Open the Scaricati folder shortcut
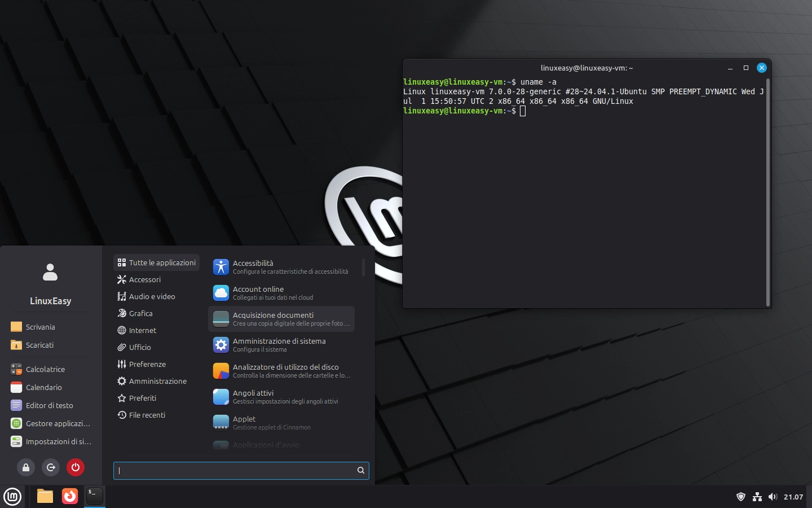The height and width of the screenshot is (508, 812). click(x=50, y=345)
